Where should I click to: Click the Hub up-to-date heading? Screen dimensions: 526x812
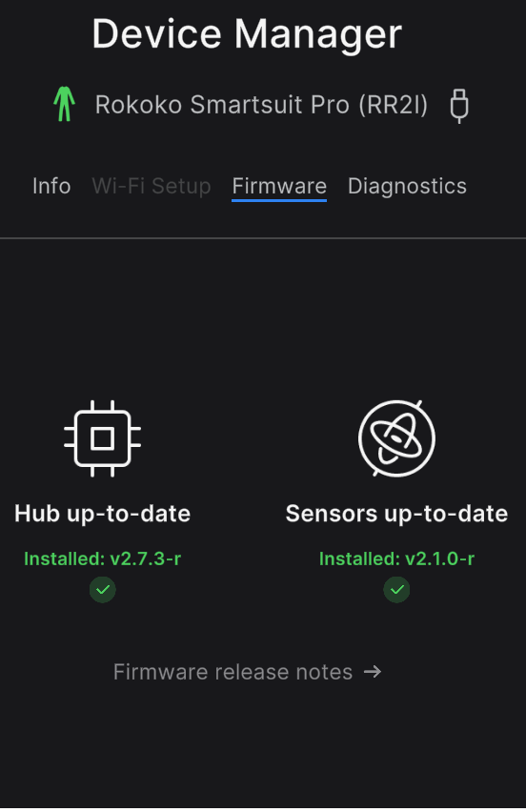[103, 514]
